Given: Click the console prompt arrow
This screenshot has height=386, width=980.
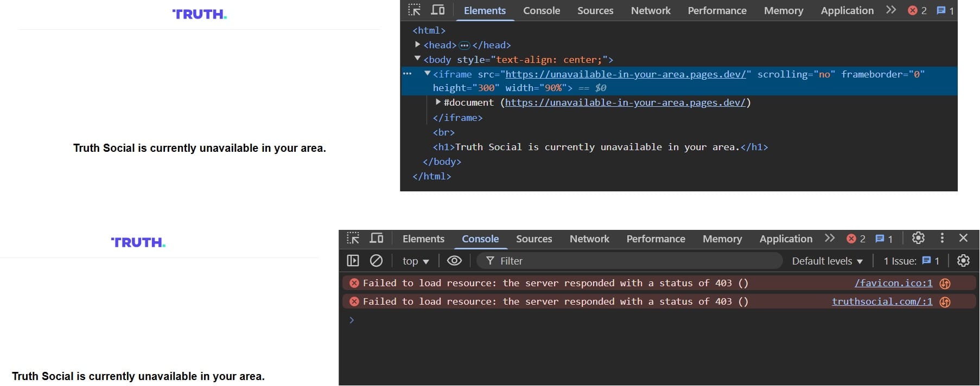Looking at the screenshot, I should 352,320.
